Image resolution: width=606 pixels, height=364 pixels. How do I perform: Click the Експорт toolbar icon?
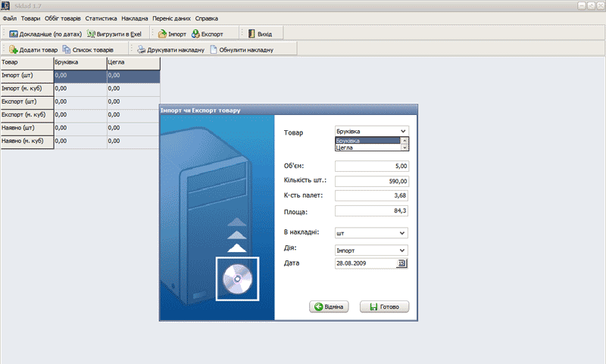[196, 34]
